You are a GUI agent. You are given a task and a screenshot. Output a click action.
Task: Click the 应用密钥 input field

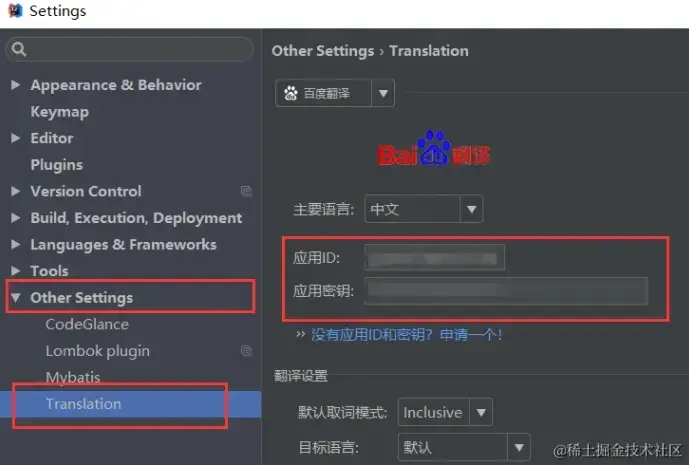tap(506, 291)
